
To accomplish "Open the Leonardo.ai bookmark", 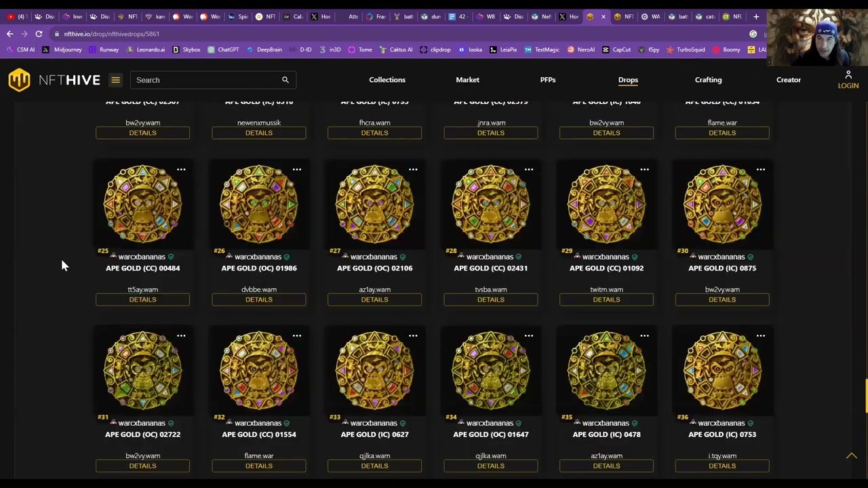I will pos(145,49).
